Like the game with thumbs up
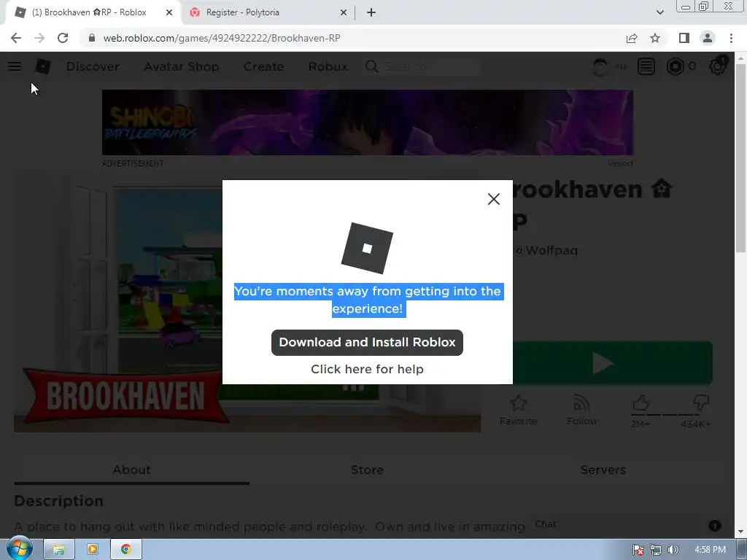747x560 pixels. tap(640, 403)
